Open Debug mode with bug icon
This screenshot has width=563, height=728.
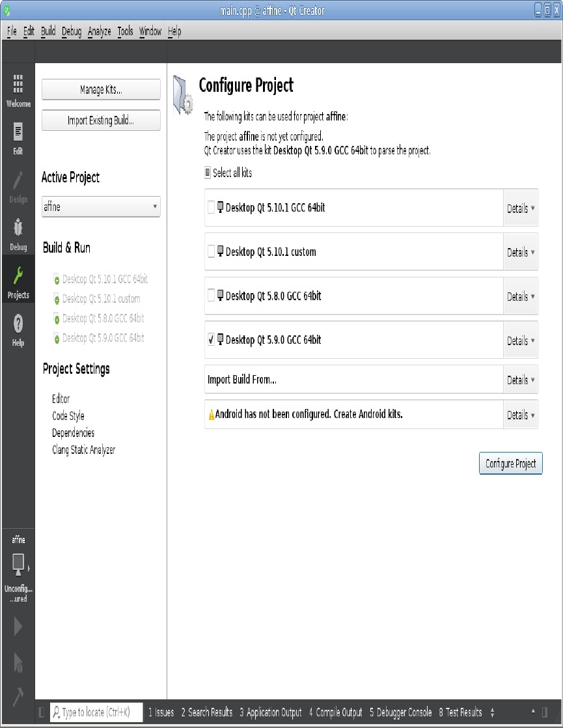18,234
